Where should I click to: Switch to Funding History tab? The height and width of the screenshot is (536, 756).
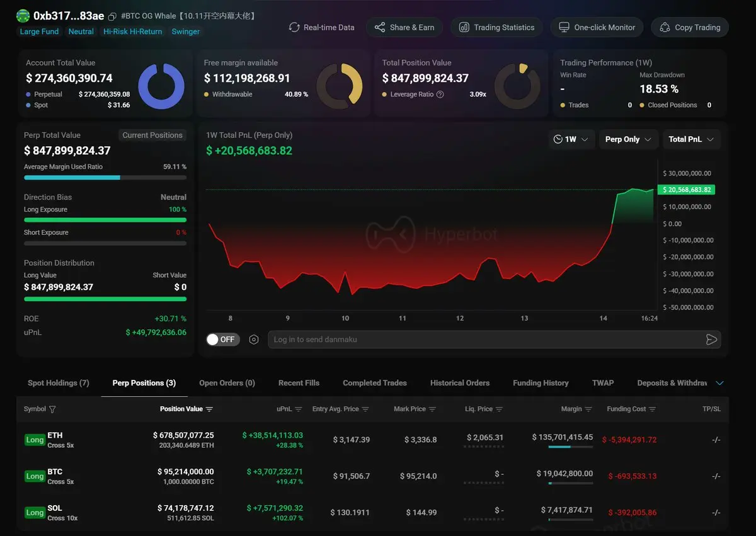tap(541, 383)
